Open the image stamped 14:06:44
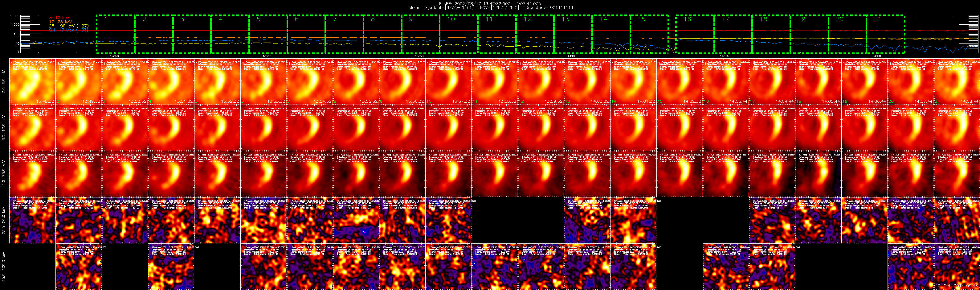 coord(864,81)
